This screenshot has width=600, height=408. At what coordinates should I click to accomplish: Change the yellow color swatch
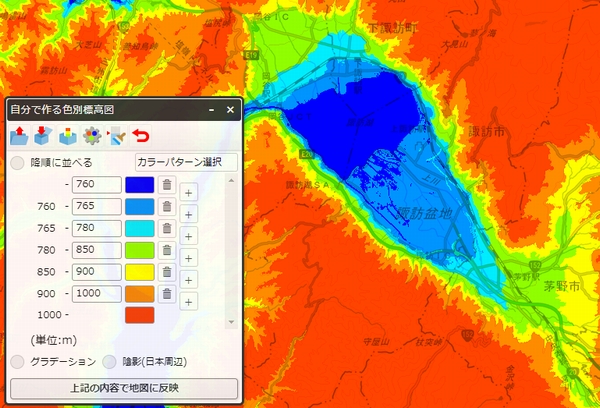click(x=139, y=272)
